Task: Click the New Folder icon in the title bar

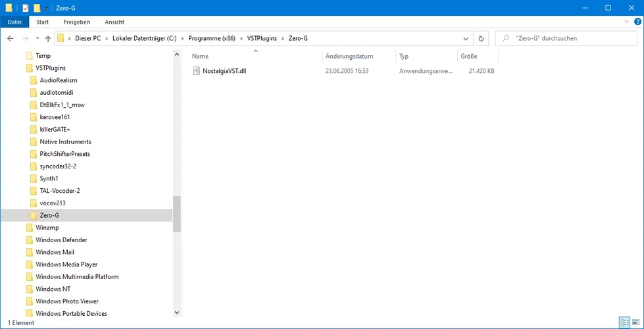Action: click(x=37, y=8)
